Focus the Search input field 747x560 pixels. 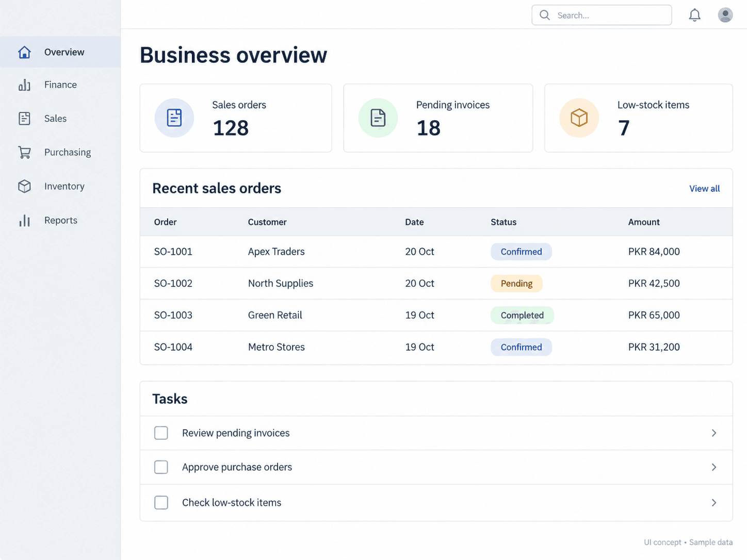pyautogui.click(x=602, y=15)
